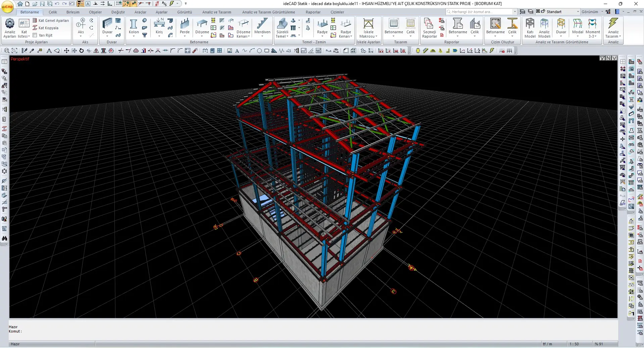This screenshot has width=644, height=348.
Task: Click the Radye foundation tool
Action: (x=322, y=27)
